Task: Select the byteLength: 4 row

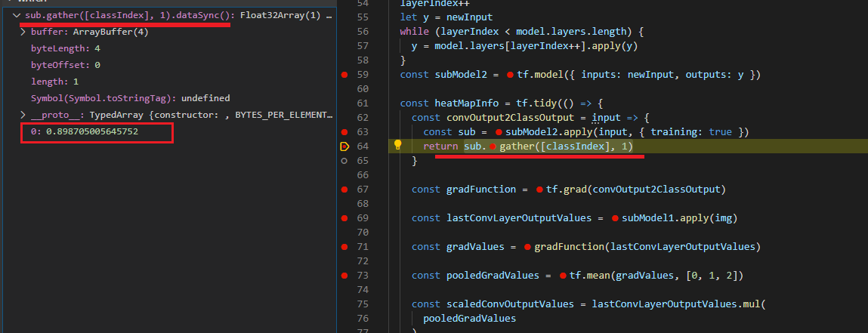Action: pyautogui.click(x=168, y=48)
